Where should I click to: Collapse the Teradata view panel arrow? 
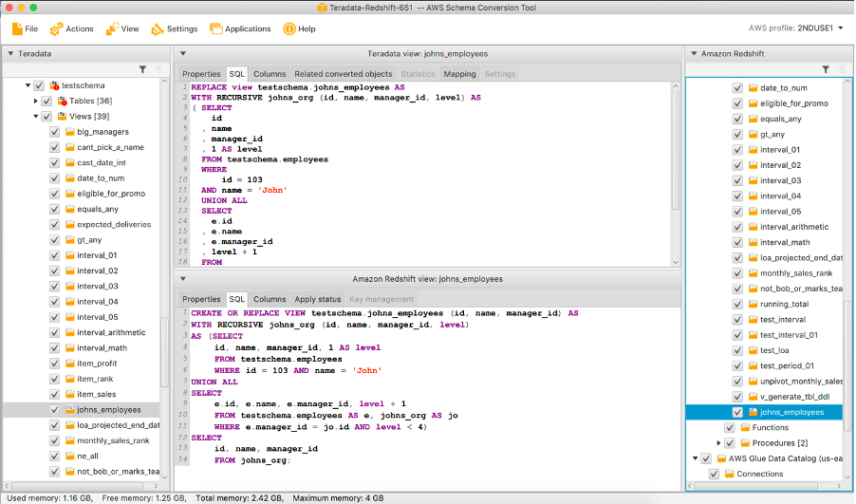(182, 53)
